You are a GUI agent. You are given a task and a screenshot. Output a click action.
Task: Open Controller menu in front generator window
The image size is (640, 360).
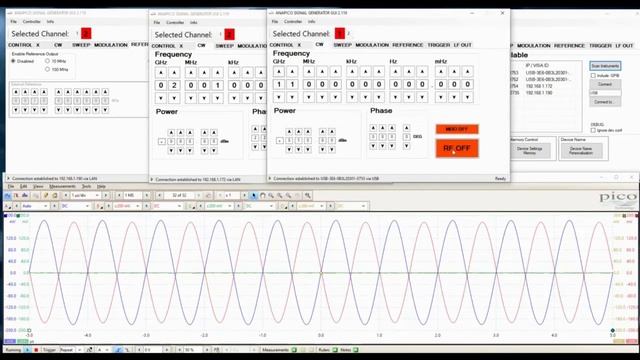tap(293, 22)
